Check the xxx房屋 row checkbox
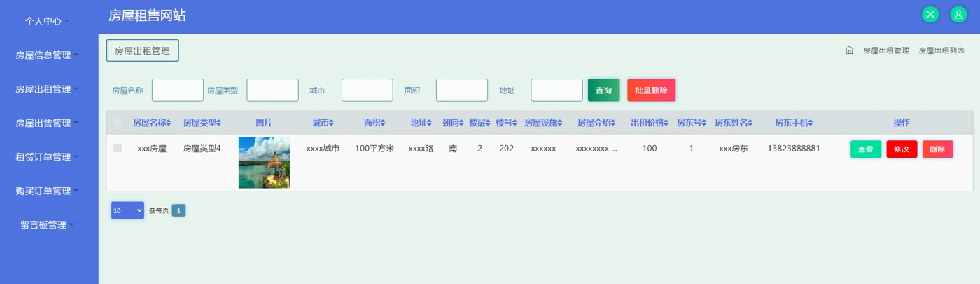The image size is (980, 284). coord(118,148)
